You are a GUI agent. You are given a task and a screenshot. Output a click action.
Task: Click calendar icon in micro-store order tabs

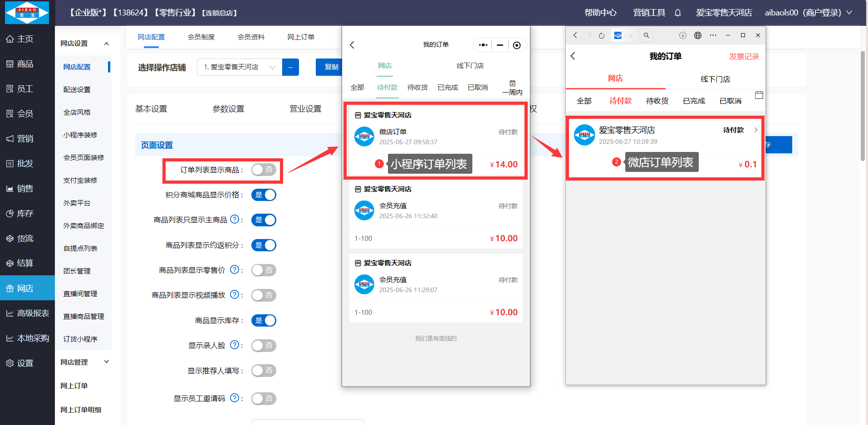click(x=759, y=95)
